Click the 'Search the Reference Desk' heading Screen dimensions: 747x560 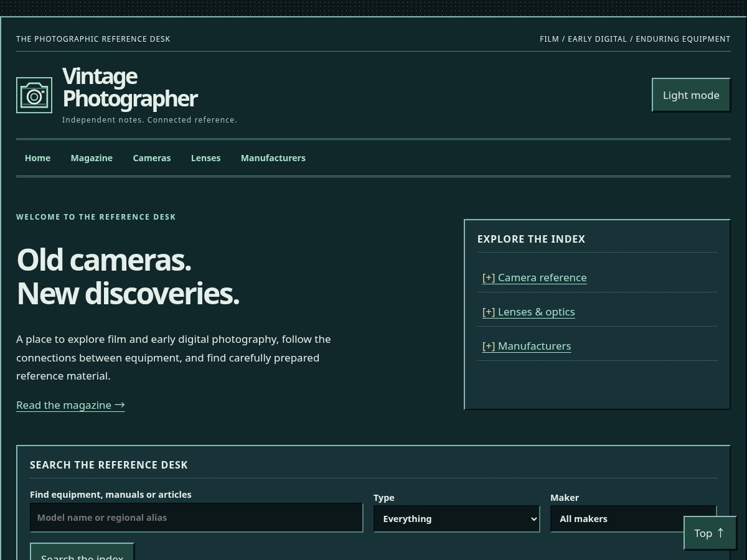tap(109, 465)
